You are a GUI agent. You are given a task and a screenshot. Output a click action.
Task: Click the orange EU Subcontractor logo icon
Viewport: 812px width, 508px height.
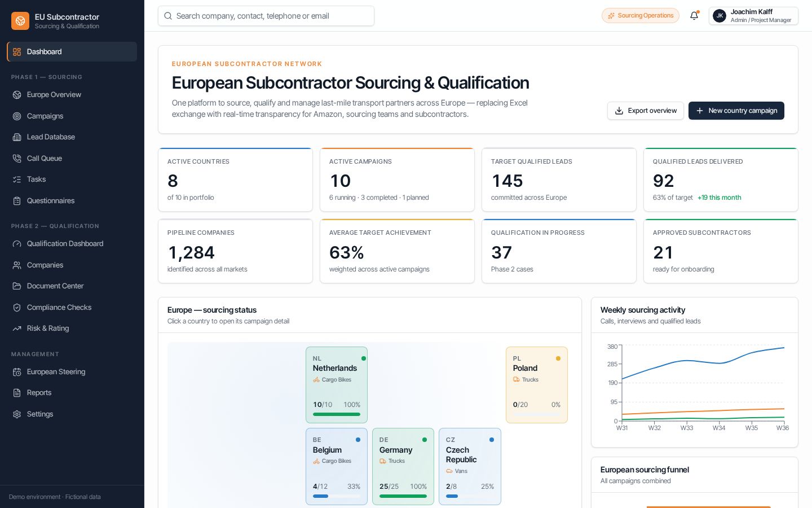click(x=20, y=21)
